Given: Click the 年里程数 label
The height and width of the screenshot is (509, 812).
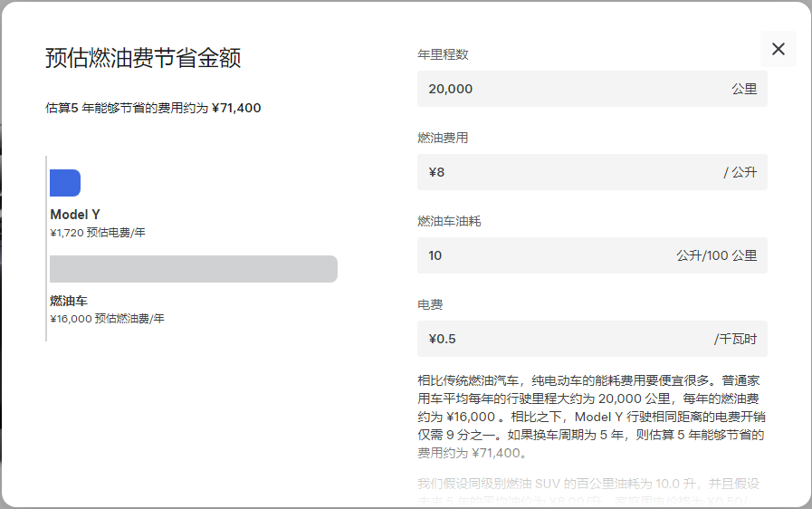Looking at the screenshot, I should 443,54.
